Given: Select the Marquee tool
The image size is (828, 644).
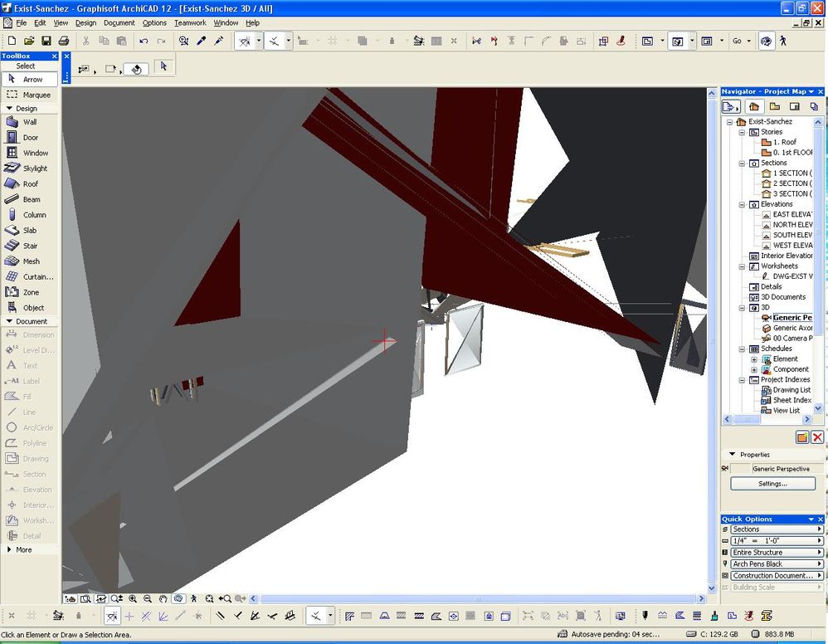Looking at the screenshot, I should (30, 95).
